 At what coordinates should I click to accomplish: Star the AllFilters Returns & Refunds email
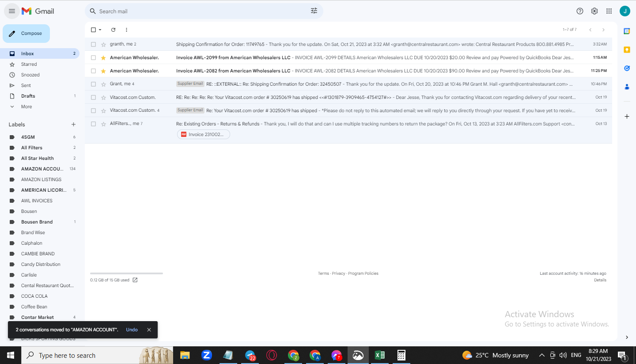click(x=103, y=124)
